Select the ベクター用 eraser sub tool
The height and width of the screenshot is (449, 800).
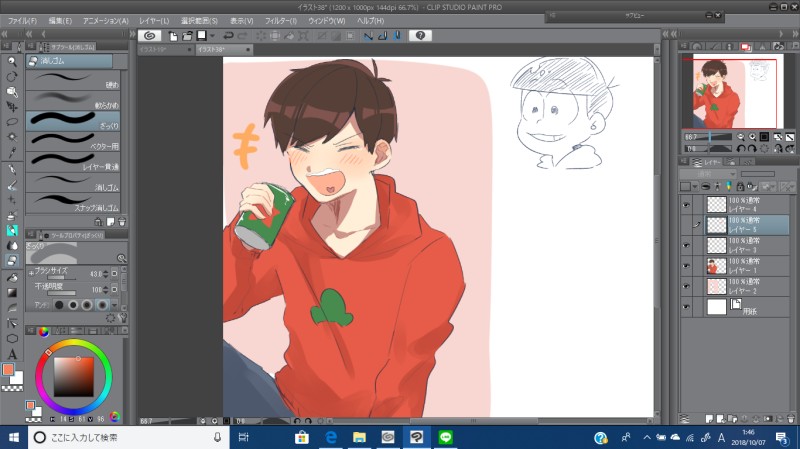(x=73, y=141)
